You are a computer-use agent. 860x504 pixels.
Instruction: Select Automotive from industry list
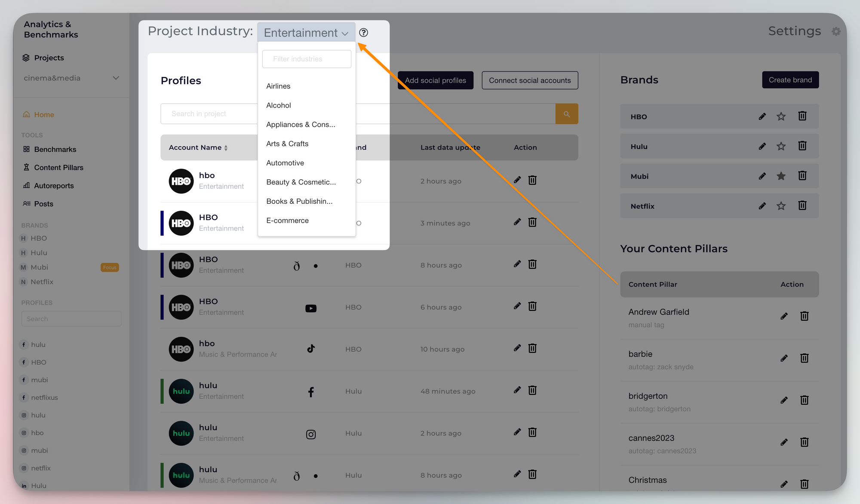(285, 163)
